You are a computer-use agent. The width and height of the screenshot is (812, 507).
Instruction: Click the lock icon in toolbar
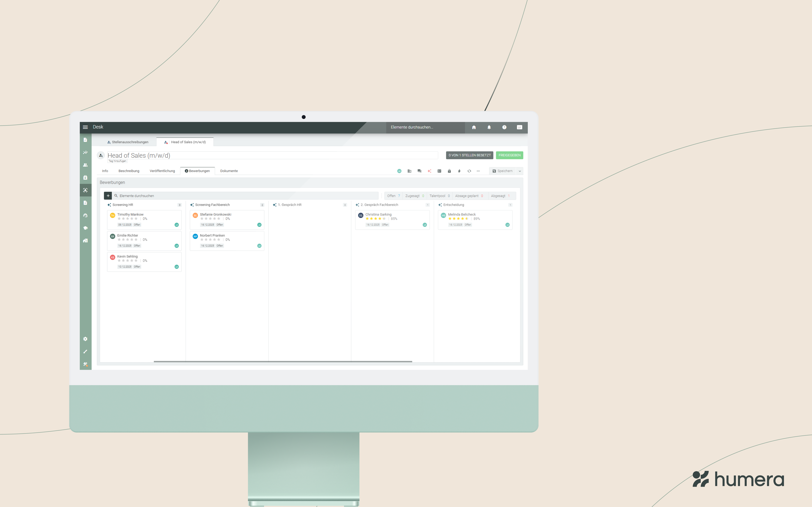click(449, 171)
